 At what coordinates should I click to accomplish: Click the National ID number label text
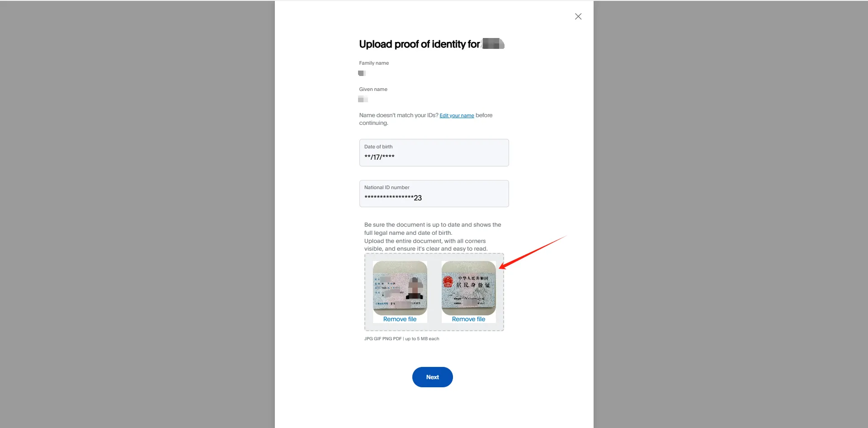coord(387,187)
